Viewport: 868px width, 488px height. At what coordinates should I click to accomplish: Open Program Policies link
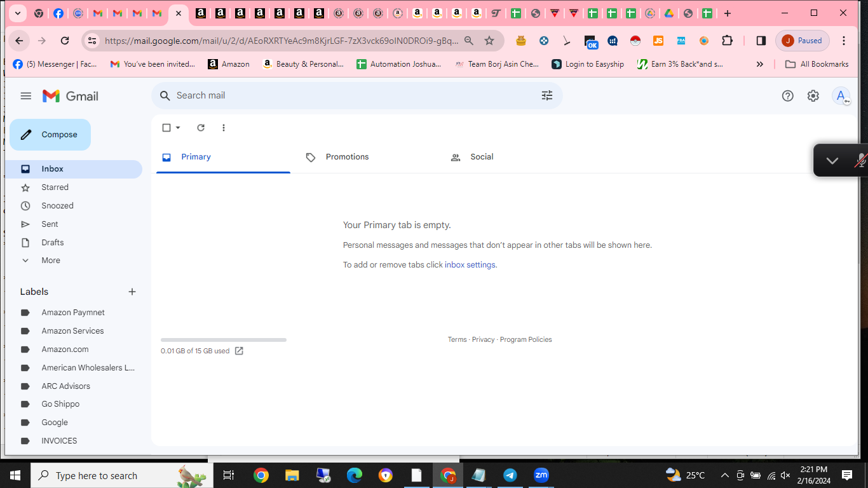pos(526,339)
